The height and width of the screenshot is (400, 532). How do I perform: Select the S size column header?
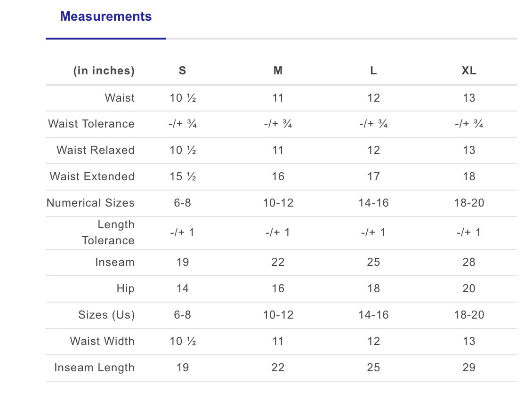(182, 71)
